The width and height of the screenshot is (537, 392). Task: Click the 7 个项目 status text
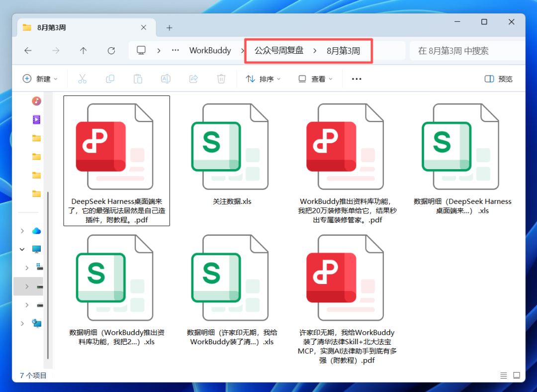click(33, 376)
